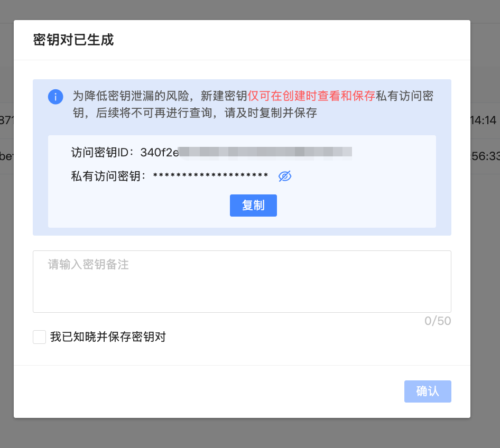The image size is (500, 448).
Task: Click the 0/50 character counter
Action: pyautogui.click(x=438, y=321)
